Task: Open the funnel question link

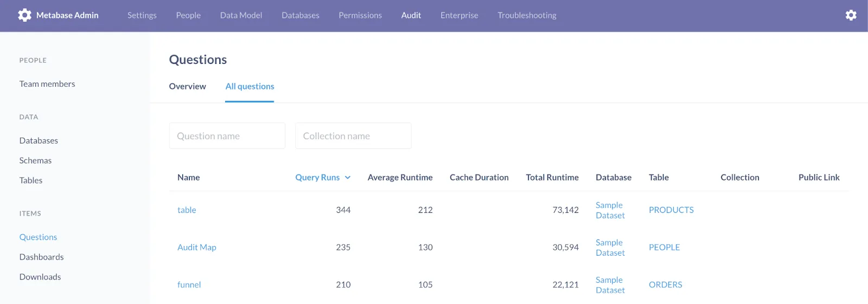Action: [189, 284]
